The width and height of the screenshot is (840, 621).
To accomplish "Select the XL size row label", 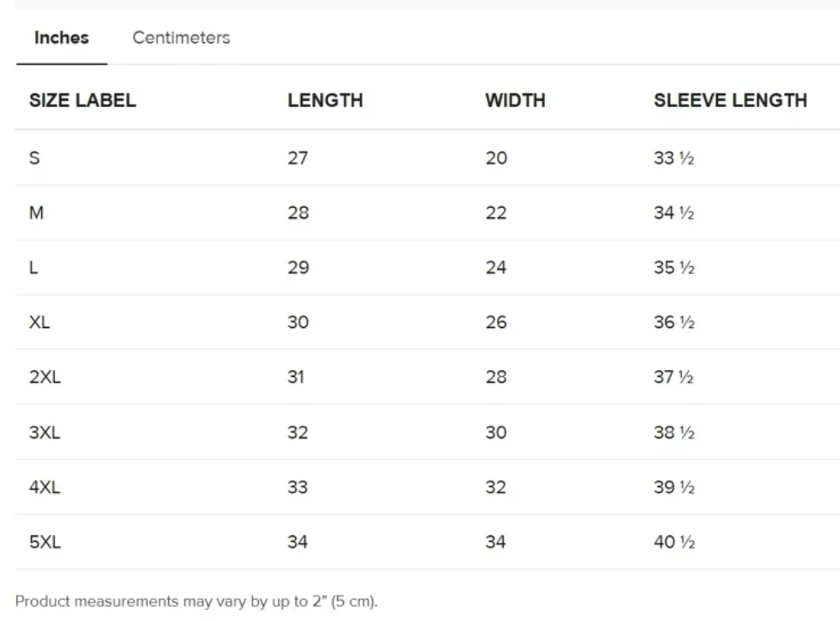I will click(x=40, y=322).
